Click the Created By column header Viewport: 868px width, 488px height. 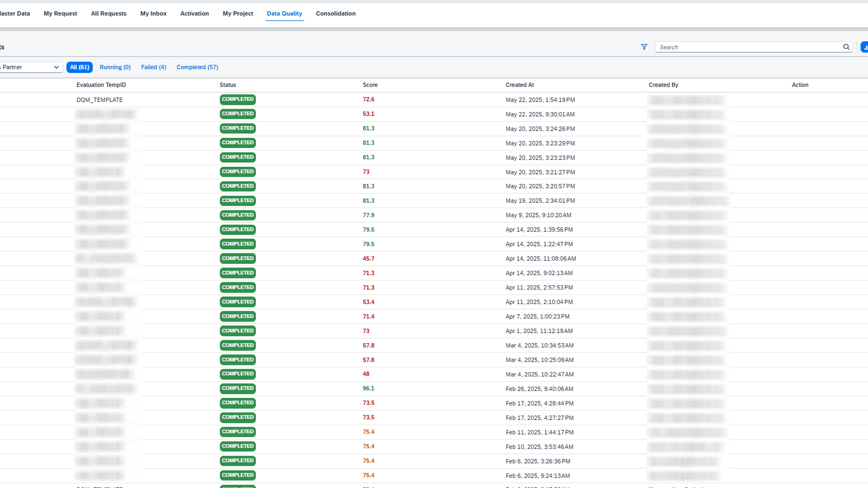[664, 85]
